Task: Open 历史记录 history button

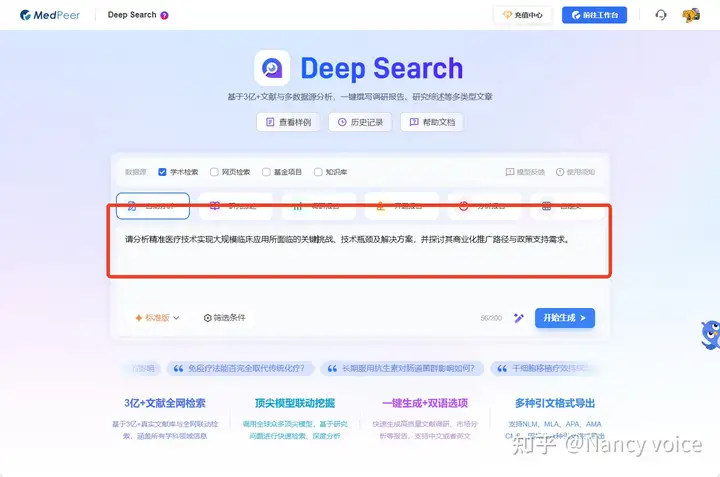Action: click(360, 122)
